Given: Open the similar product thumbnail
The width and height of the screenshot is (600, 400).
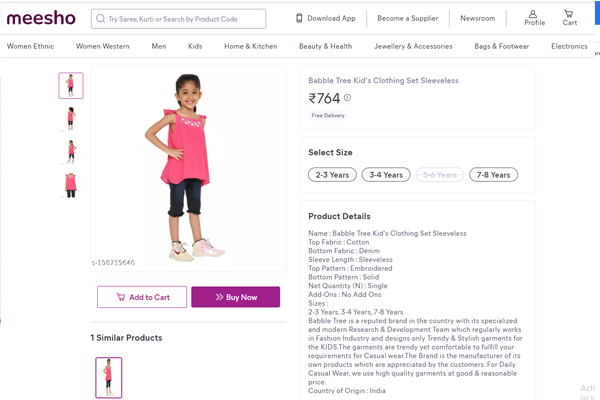Looking at the screenshot, I should (x=109, y=377).
